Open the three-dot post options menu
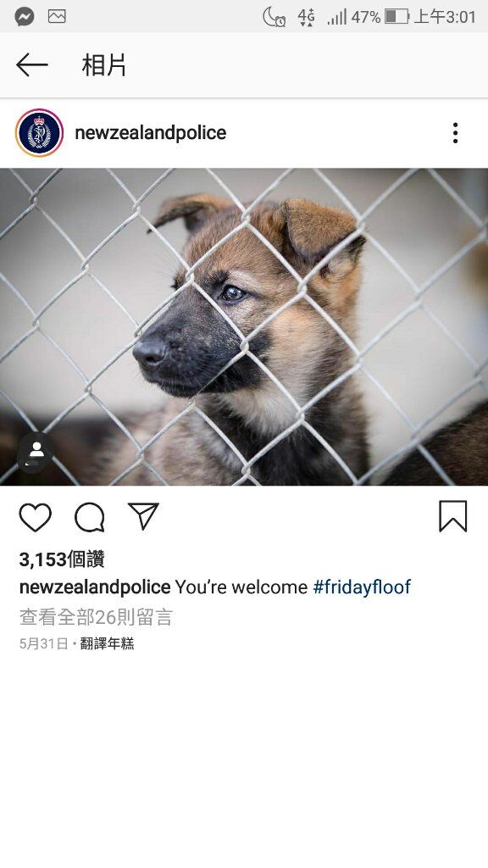Screen dimensions: 488x868 point(455,133)
